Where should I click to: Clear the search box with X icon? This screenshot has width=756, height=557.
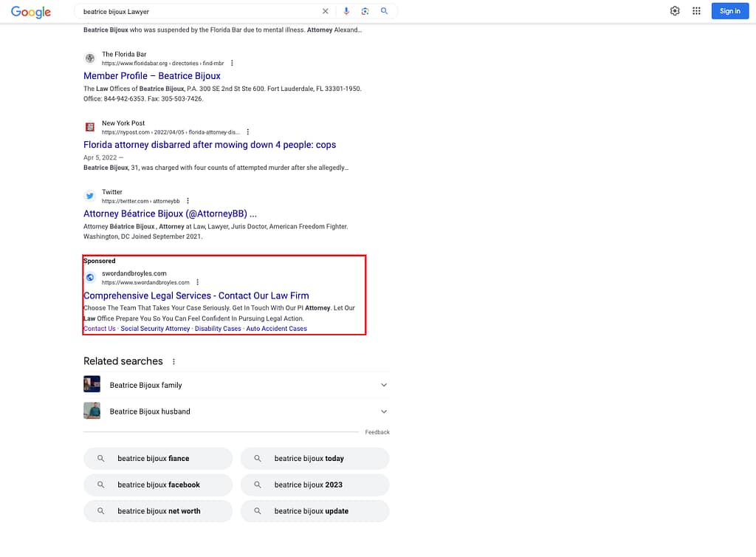coord(326,11)
